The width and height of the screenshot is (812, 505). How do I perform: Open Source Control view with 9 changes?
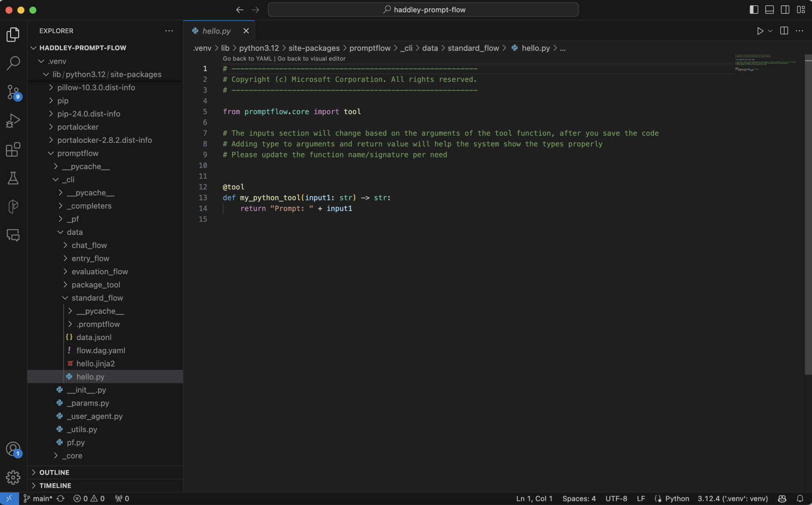click(x=13, y=92)
